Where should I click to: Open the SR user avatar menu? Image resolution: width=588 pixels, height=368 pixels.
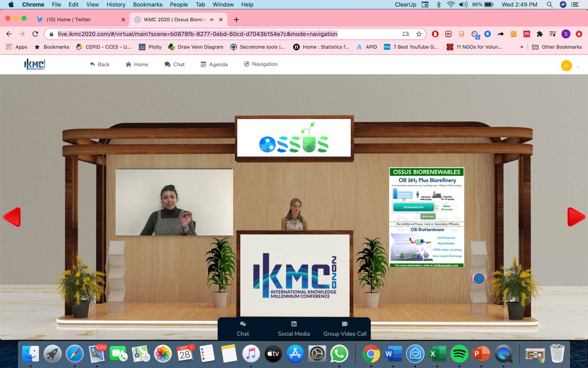[x=566, y=66]
